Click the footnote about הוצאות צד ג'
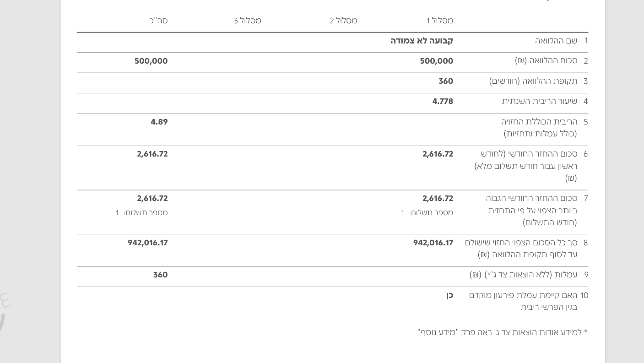 502,332
